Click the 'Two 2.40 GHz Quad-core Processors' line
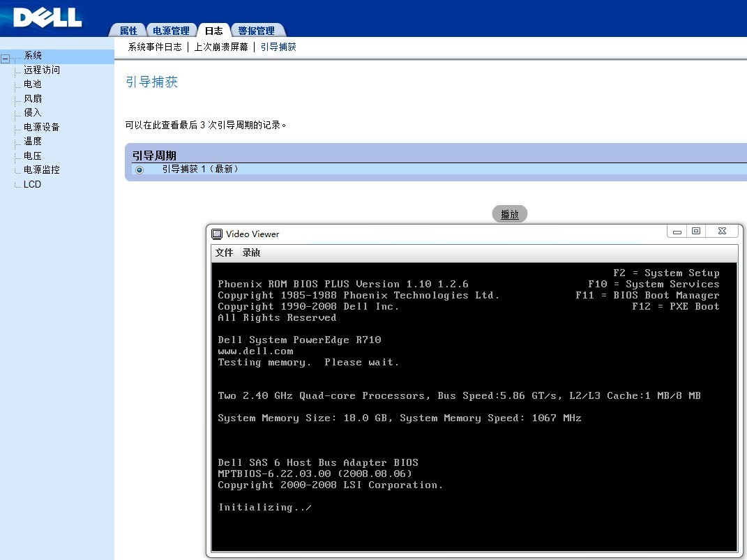The image size is (747, 560). [459, 395]
